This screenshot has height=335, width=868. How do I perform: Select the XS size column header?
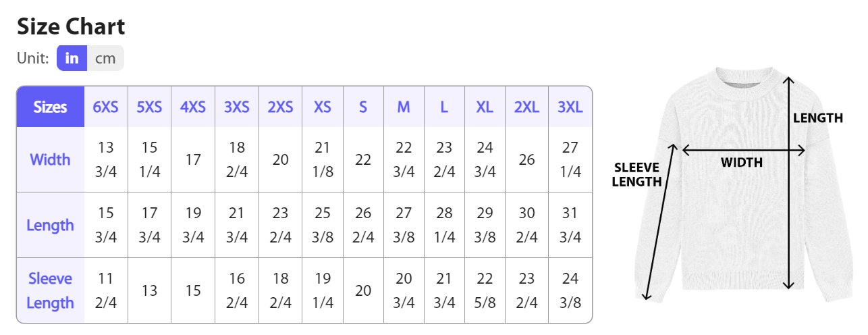(323, 107)
